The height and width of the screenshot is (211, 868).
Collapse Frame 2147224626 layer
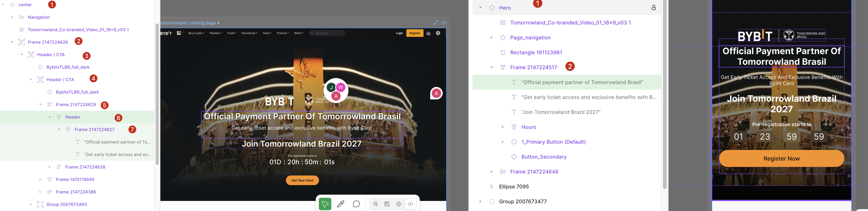click(12, 42)
